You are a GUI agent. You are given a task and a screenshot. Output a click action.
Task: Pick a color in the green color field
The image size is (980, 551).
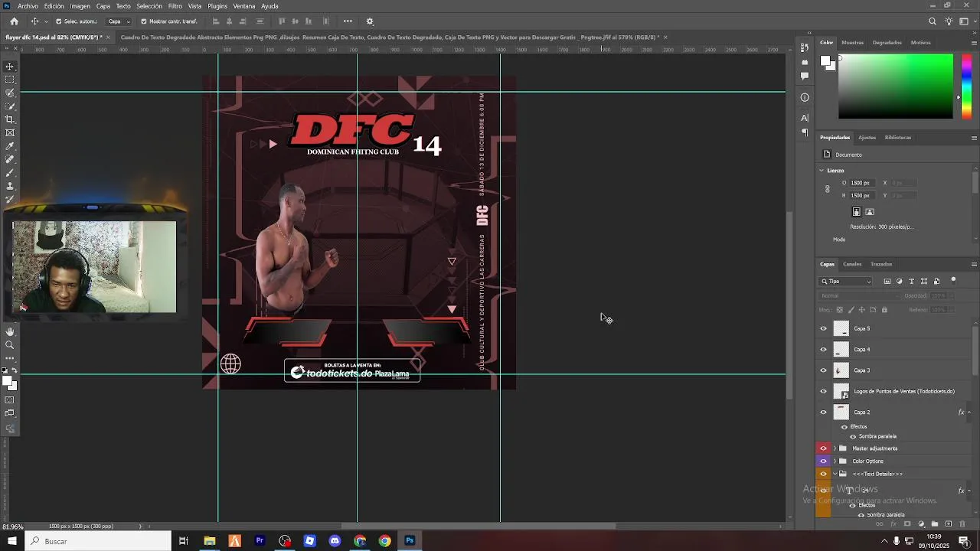tap(896, 86)
